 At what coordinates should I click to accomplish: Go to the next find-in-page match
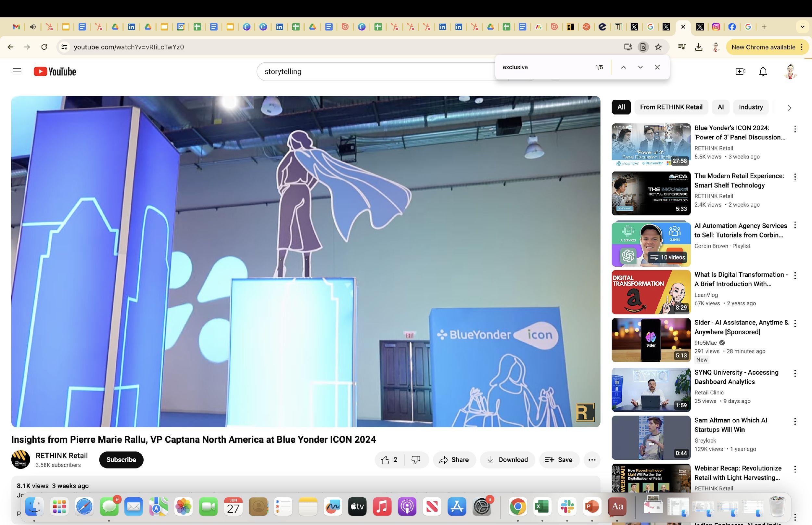pos(640,67)
